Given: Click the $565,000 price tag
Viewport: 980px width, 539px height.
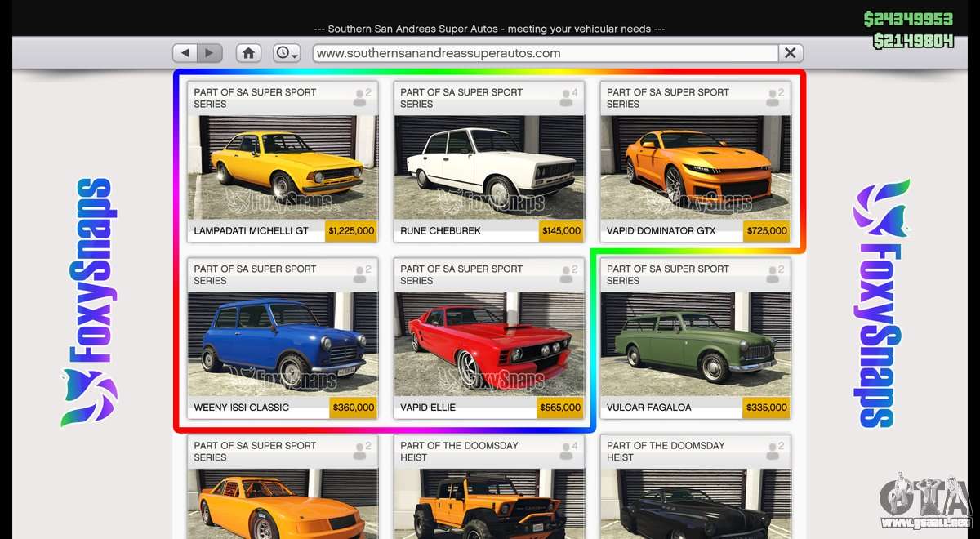Looking at the screenshot, I should pos(560,408).
